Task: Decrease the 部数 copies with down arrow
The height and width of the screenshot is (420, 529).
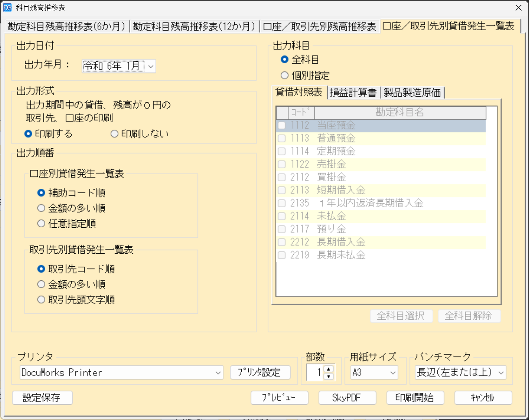Action: (329, 376)
